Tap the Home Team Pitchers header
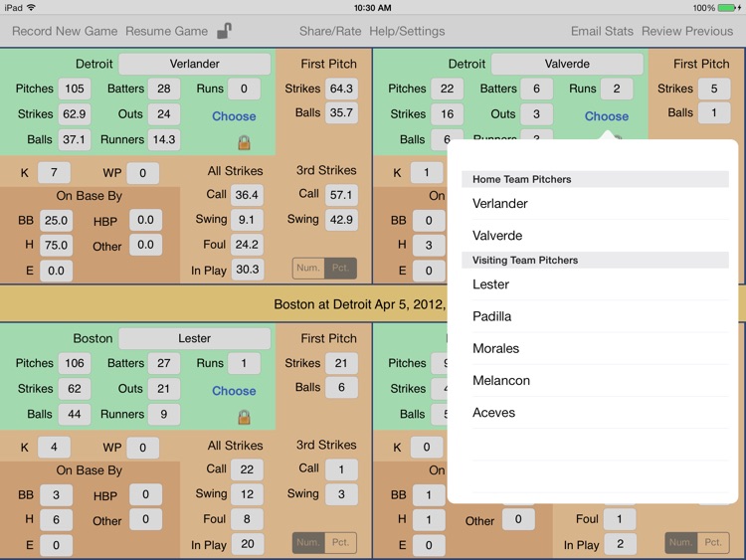 [595, 179]
